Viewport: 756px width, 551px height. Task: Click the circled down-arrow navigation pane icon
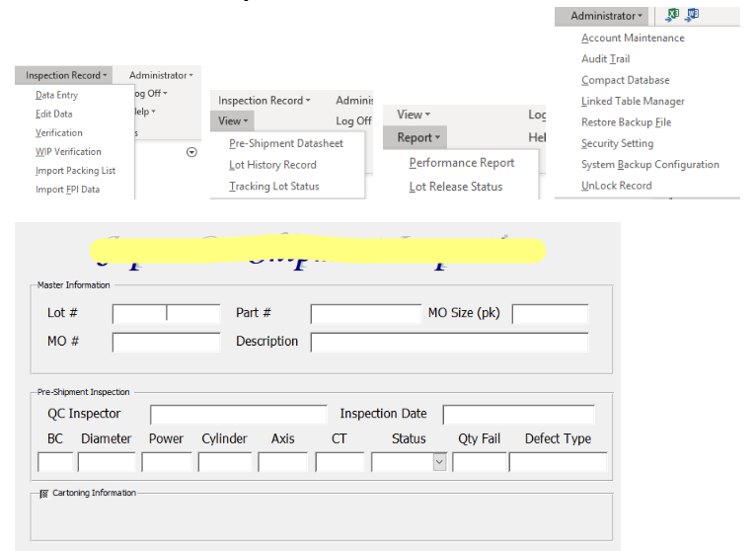click(191, 152)
